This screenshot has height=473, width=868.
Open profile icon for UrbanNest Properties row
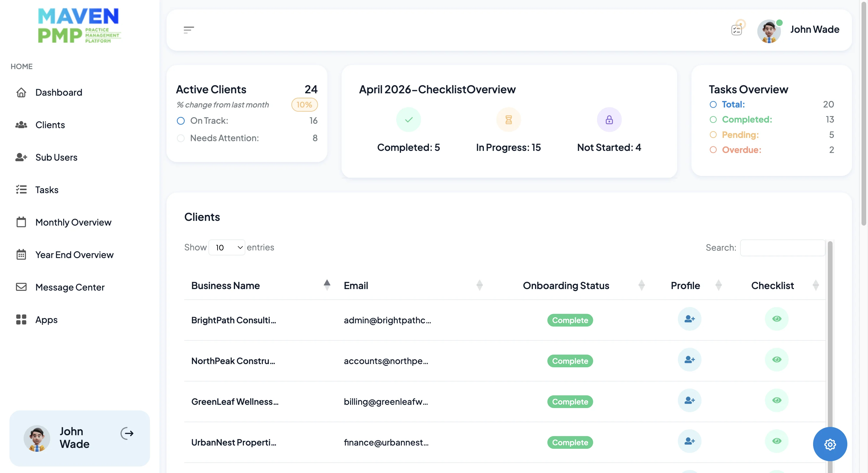pyautogui.click(x=689, y=441)
